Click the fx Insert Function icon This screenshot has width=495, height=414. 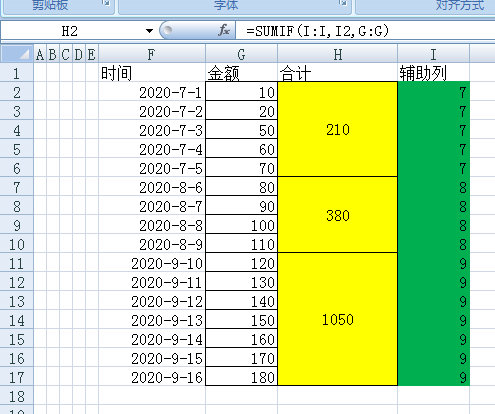click(x=224, y=30)
